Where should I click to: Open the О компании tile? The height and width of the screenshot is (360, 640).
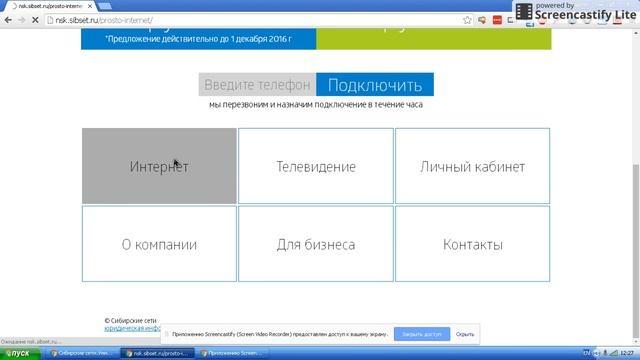click(159, 244)
